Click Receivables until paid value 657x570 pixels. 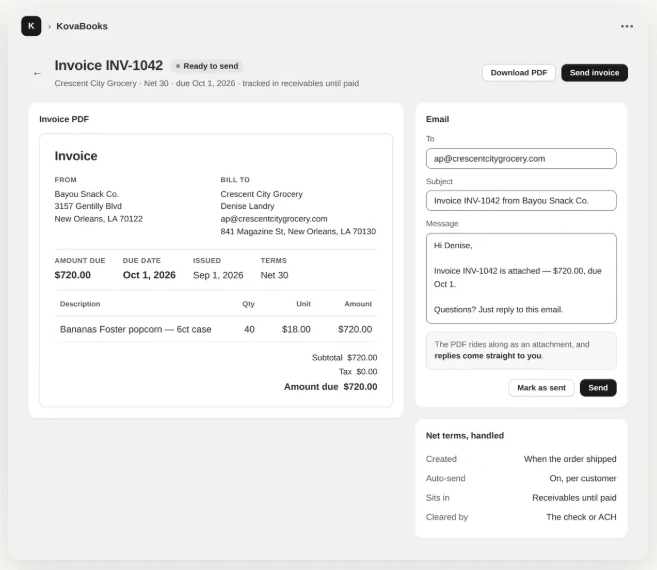[x=574, y=497]
